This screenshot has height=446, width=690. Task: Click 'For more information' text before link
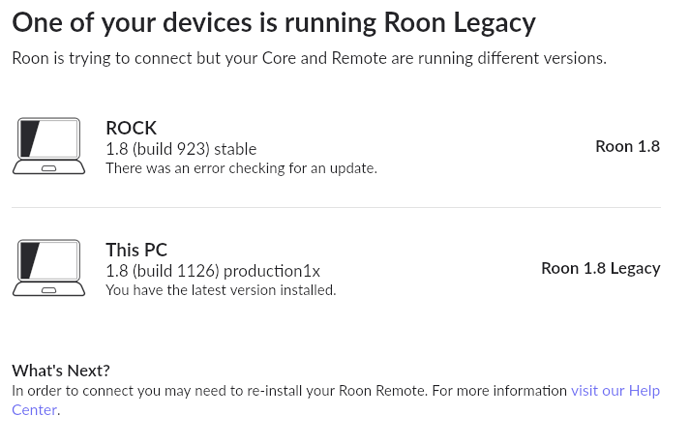499,391
